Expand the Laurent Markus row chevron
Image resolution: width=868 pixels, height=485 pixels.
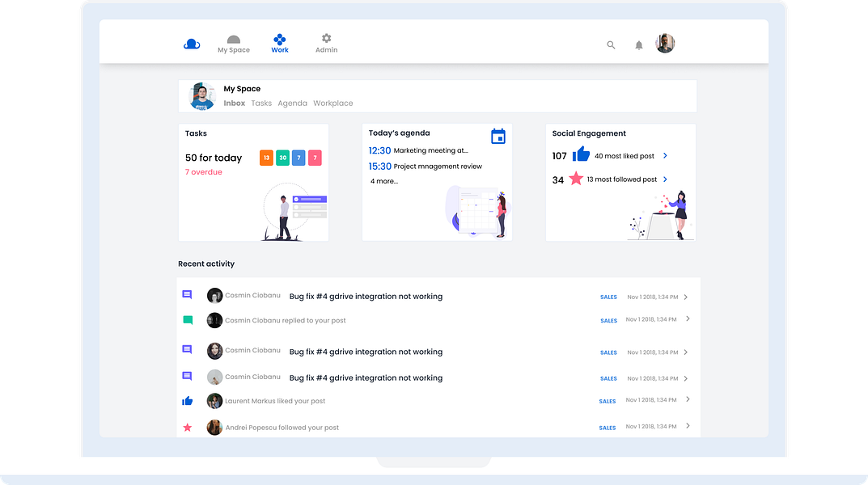[688, 400]
